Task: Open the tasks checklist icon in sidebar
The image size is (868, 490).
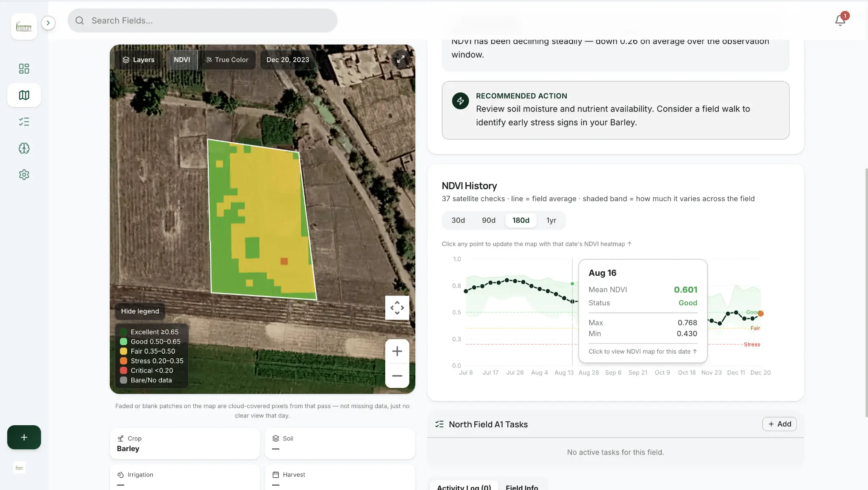Action: coord(24,122)
